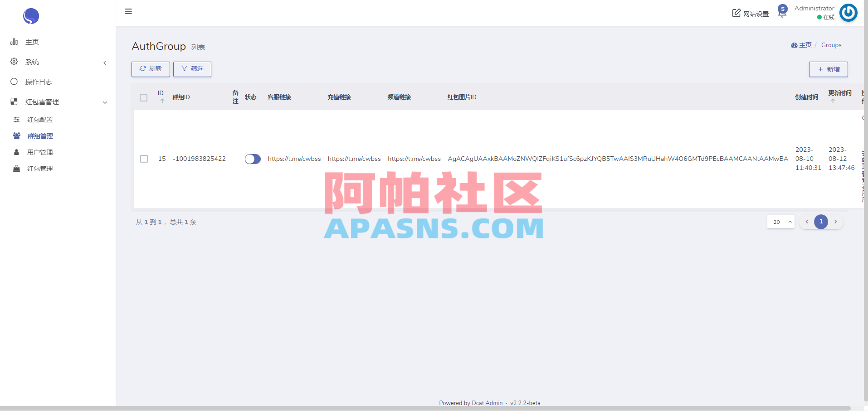
Task: Open 用户管理 menu item
Action: [40, 152]
